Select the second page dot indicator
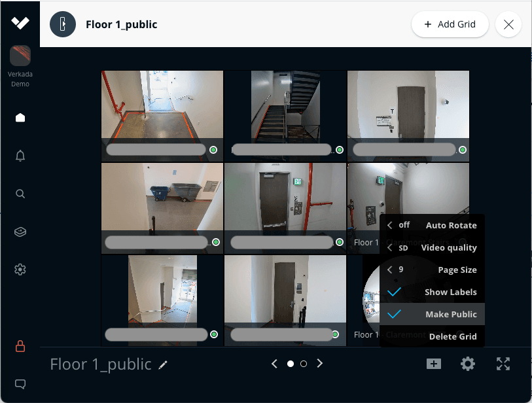This screenshot has height=403, width=532. click(x=304, y=364)
